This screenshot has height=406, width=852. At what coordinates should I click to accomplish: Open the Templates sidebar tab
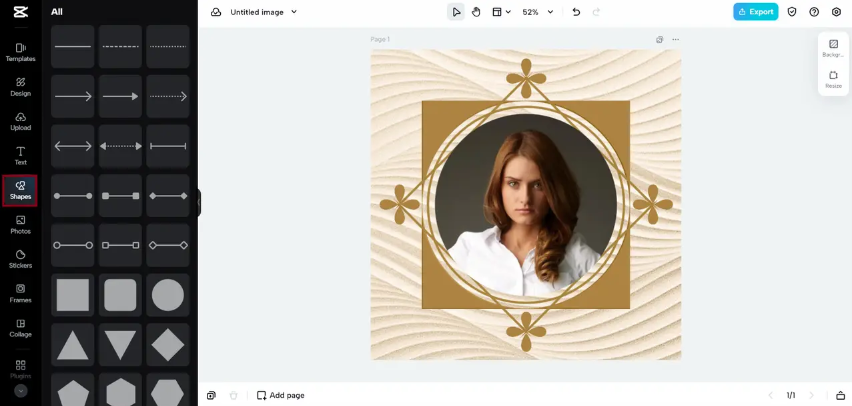(21, 53)
